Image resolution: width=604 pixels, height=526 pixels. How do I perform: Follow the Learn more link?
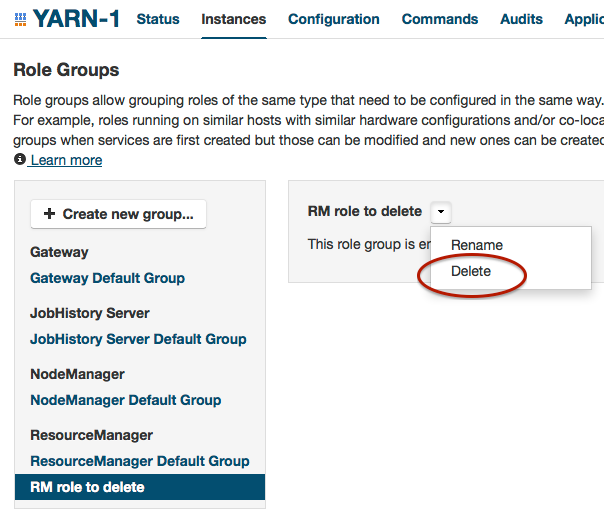66,160
